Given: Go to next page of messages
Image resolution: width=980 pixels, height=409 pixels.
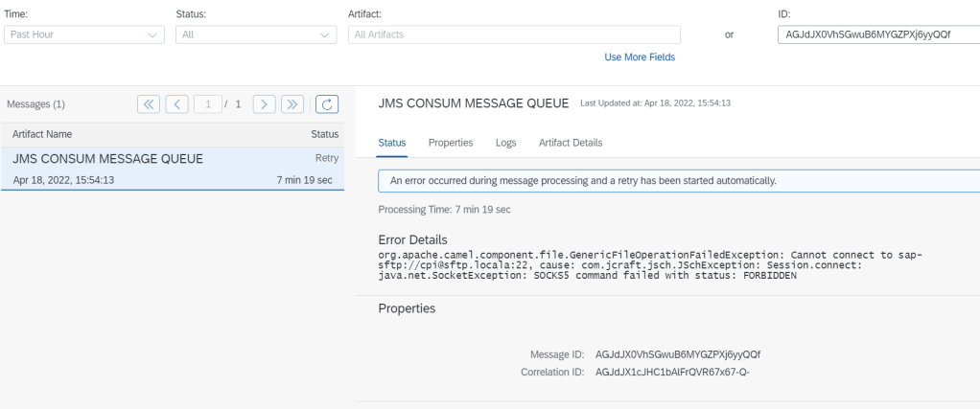Looking at the screenshot, I should (265, 103).
